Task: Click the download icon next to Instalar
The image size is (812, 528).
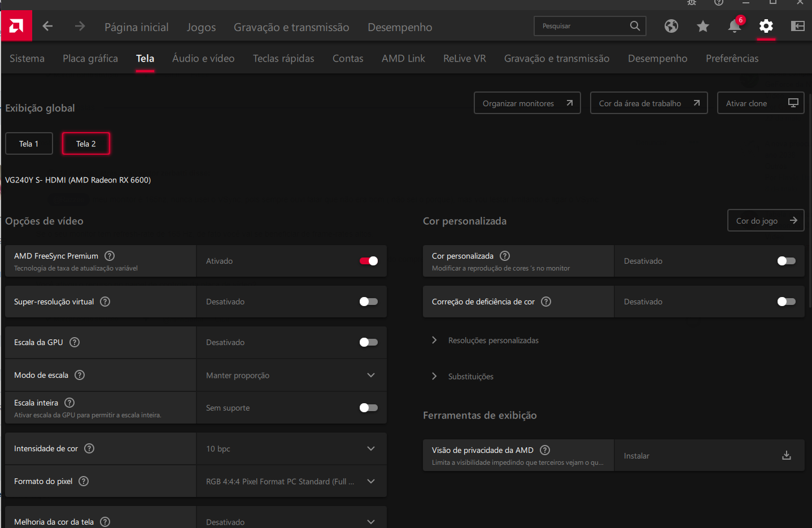Action: (x=787, y=455)
